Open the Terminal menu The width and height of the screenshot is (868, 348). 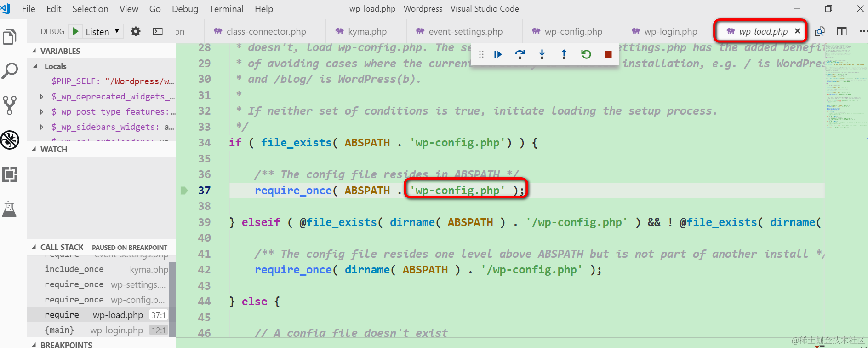226,9
